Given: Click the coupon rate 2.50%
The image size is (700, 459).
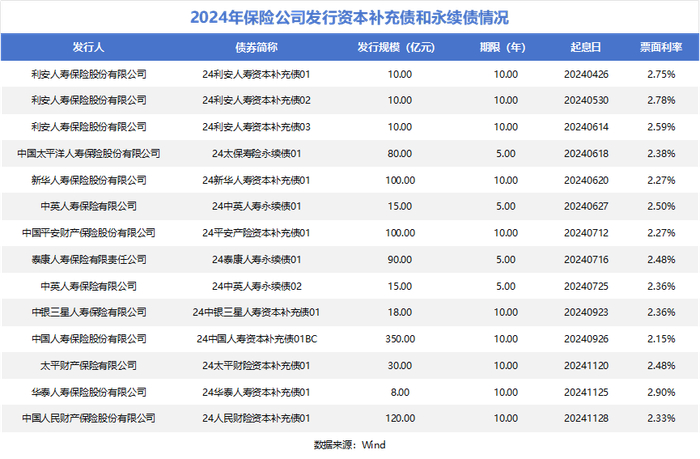Looking at the screenshot, I should coord(661,206).
